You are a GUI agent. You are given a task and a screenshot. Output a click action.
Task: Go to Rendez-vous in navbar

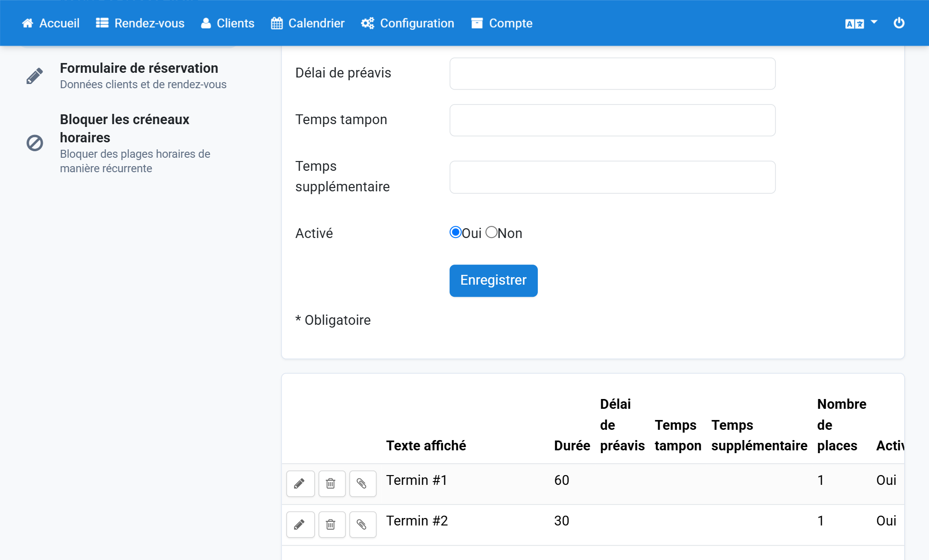(140, 23)
